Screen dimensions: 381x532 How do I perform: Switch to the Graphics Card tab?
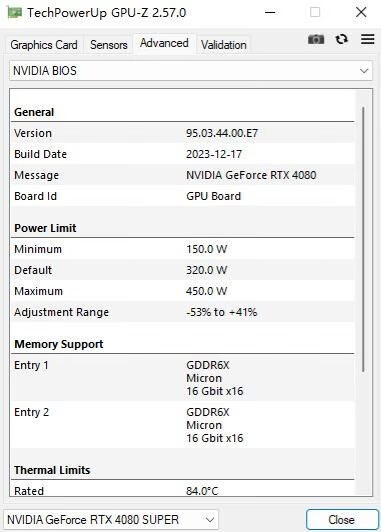click(x=44, y=45)
